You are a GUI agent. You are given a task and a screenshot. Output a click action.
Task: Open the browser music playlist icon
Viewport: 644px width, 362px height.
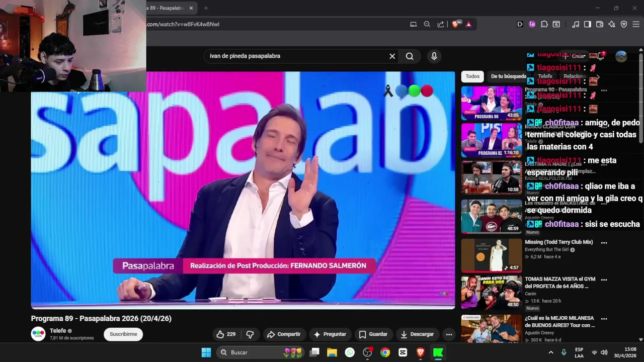(x=576, y=24)
